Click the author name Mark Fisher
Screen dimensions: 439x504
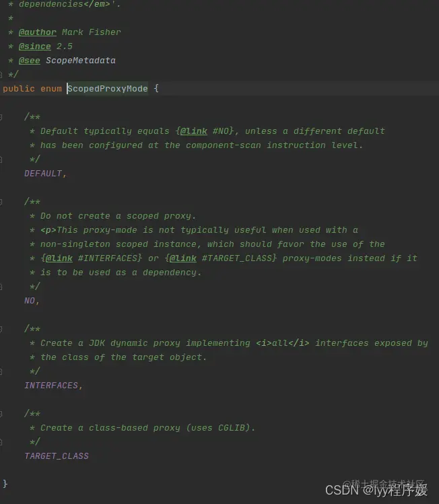tap(92, 32)
